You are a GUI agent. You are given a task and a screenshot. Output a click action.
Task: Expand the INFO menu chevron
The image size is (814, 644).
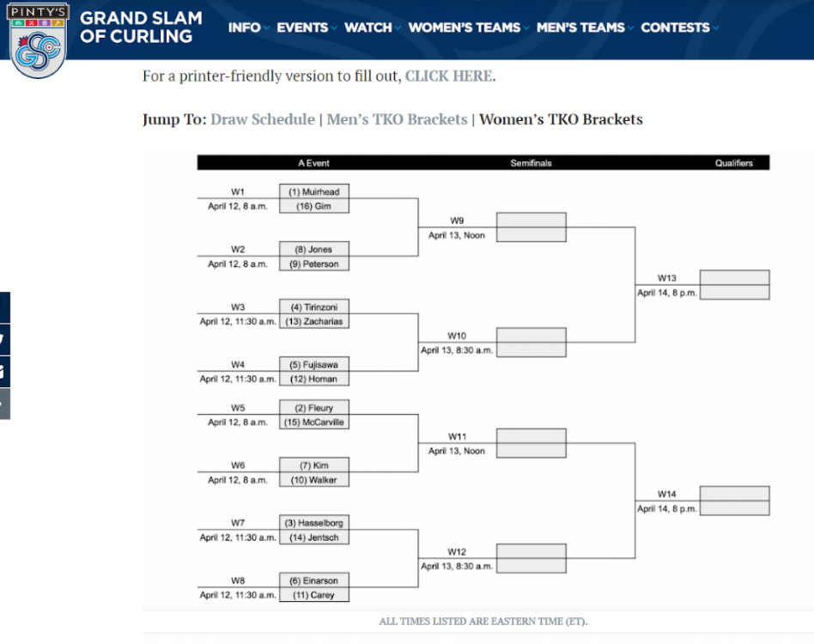[266, 28]
